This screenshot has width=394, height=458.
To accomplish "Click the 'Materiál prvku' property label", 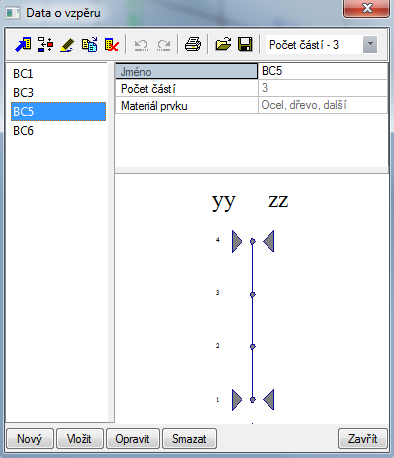I will coord(187,106).
